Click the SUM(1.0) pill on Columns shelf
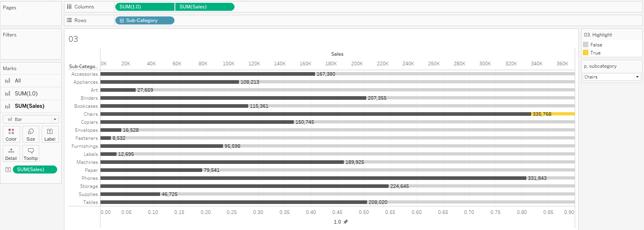 (144, 7)
